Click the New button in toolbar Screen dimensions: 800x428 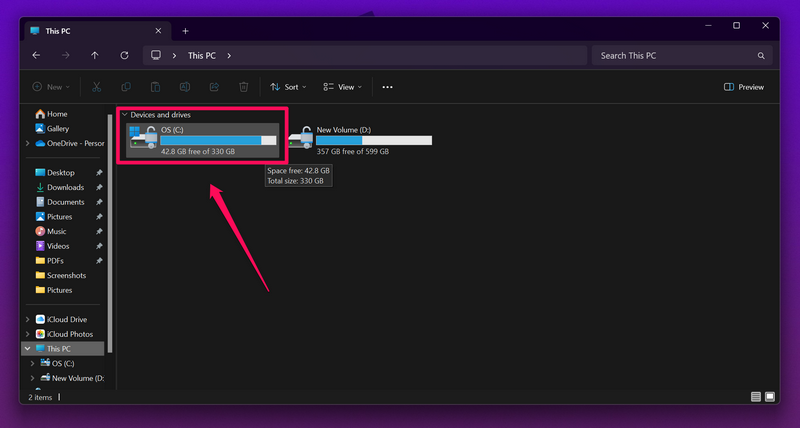point(52,87)
